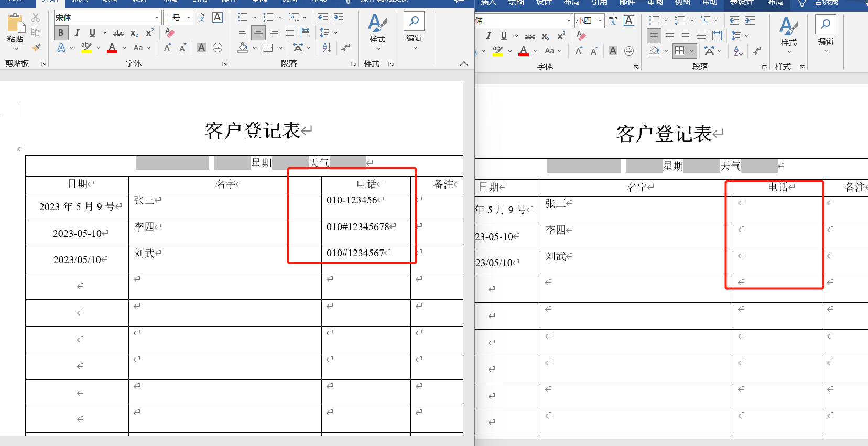Viewport: 868px width, 446px height.
Task: Click phonetic guide wén icon in left window
Action: pos(202,18)
